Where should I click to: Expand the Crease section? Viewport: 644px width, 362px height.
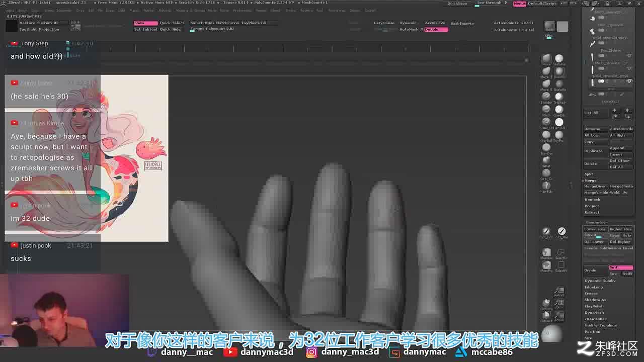(x=591, y=294)
